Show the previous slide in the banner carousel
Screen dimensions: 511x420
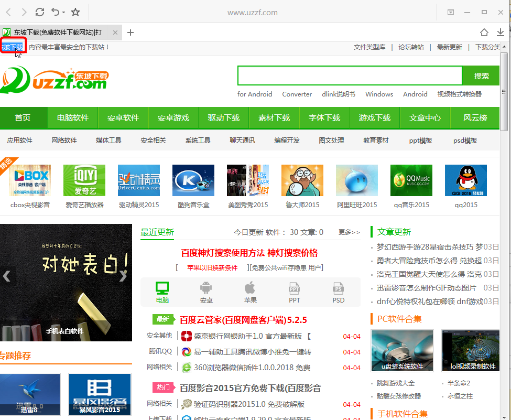(6, 276)
